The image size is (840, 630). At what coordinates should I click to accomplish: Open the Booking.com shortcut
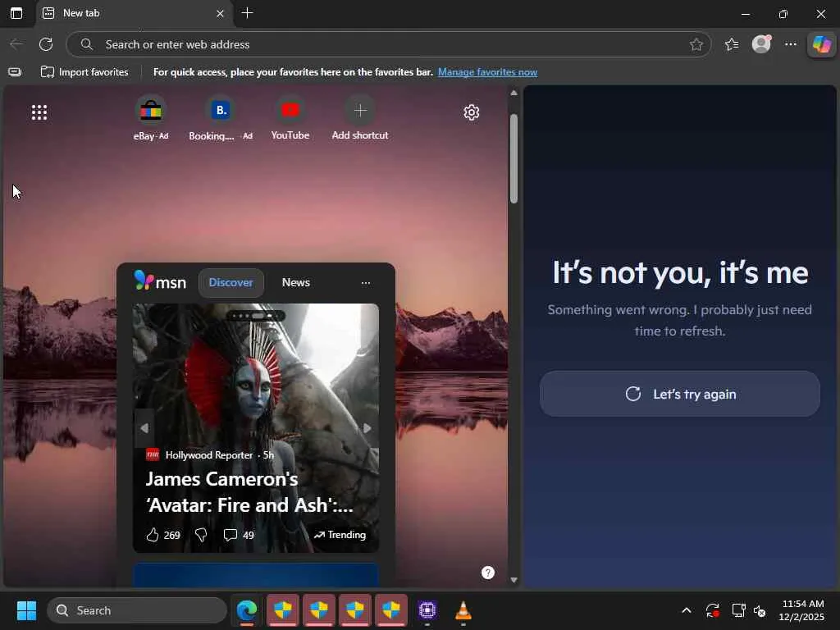coord(220,118)
